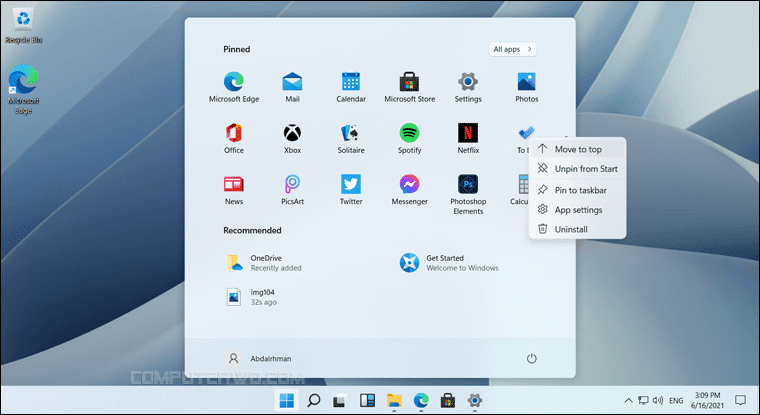Open the Twitter app
This screenshot has width=760, height=415.
[350, 190]
